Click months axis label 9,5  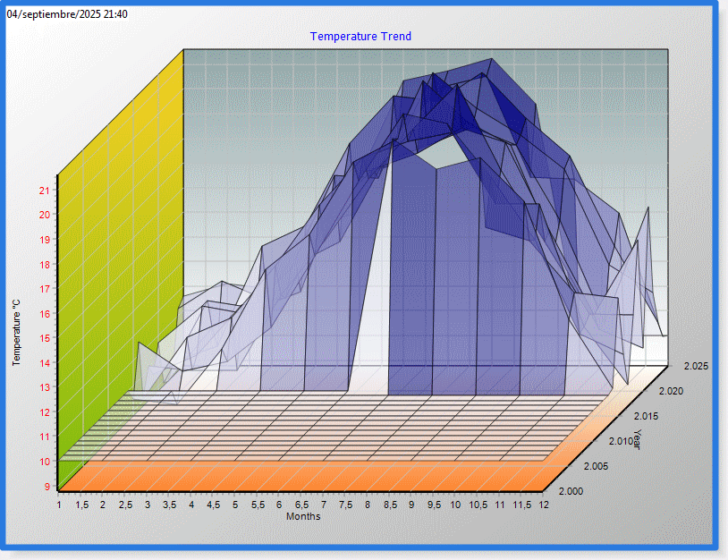coord(434,505)
